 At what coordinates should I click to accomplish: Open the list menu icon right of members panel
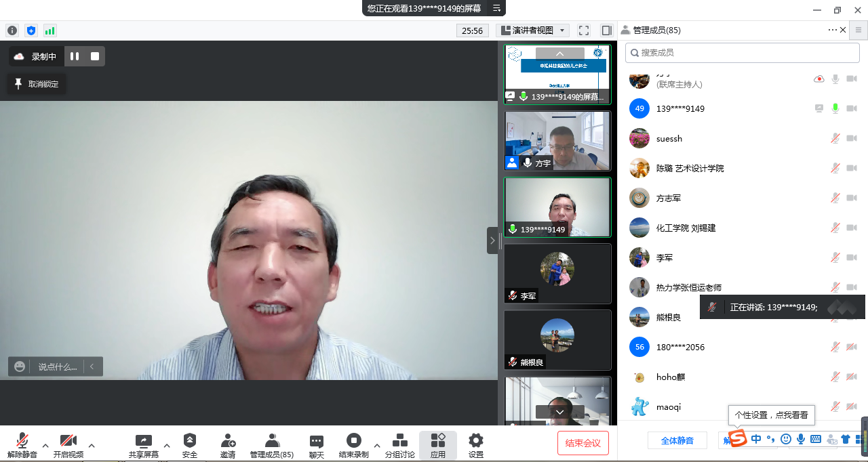[x=859, y=30]
